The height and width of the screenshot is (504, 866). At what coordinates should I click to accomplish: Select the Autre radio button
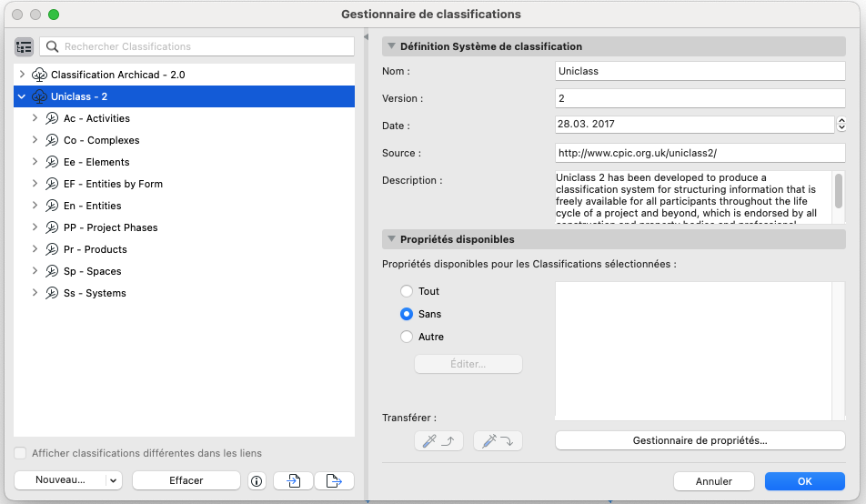[407, 337]
